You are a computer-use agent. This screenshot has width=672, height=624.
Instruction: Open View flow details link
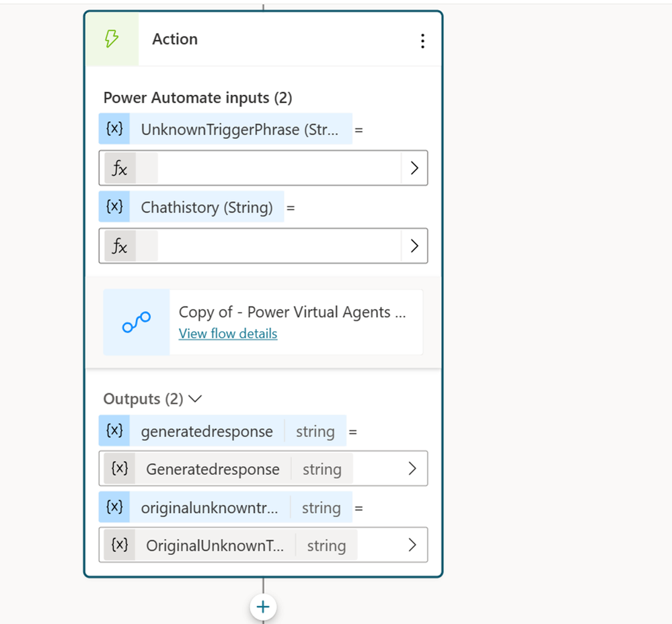(x=228, y=334)
